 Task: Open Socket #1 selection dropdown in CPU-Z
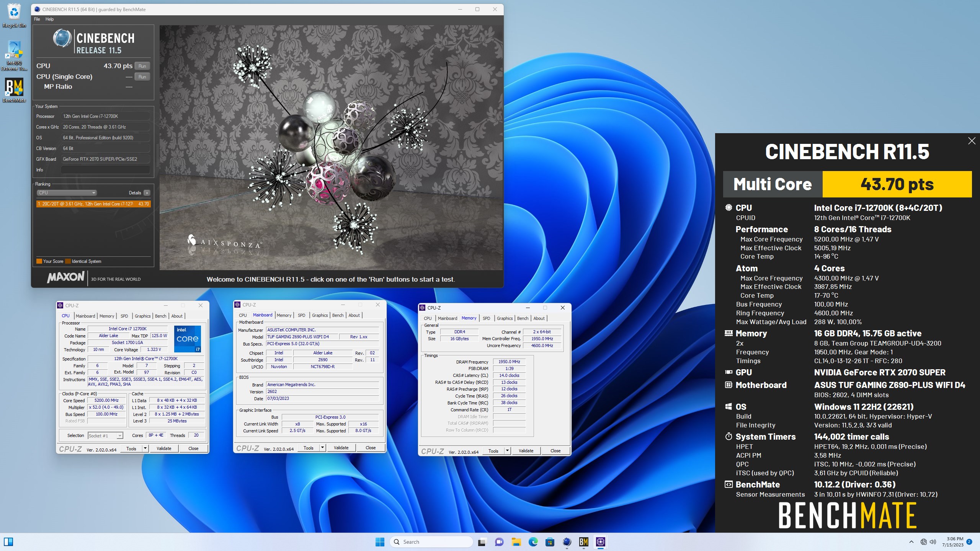pyautogui.click(x=105, y=435)
